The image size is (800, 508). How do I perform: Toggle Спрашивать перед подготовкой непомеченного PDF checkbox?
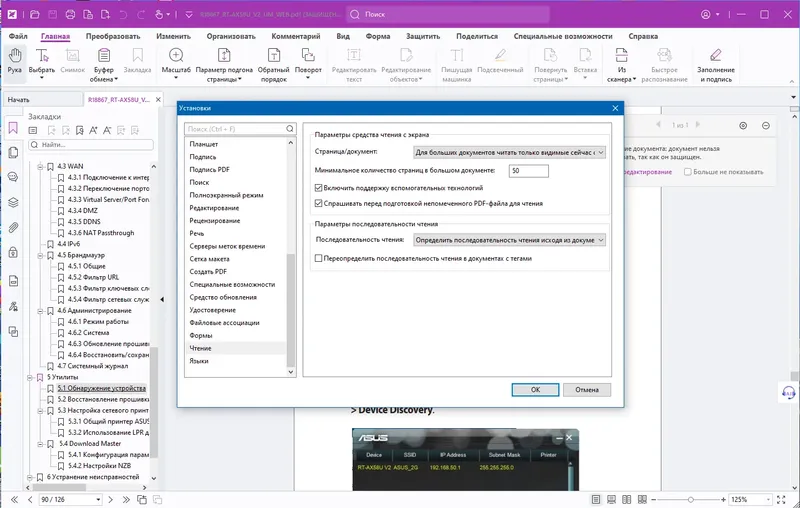[318, 204]
